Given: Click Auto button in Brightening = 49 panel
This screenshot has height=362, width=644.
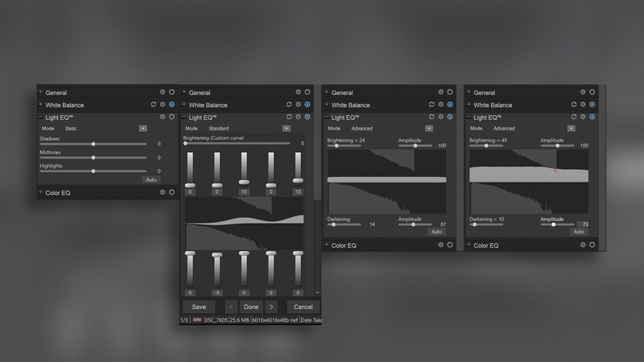Looking at the screenshot, I should coord(579,232).
